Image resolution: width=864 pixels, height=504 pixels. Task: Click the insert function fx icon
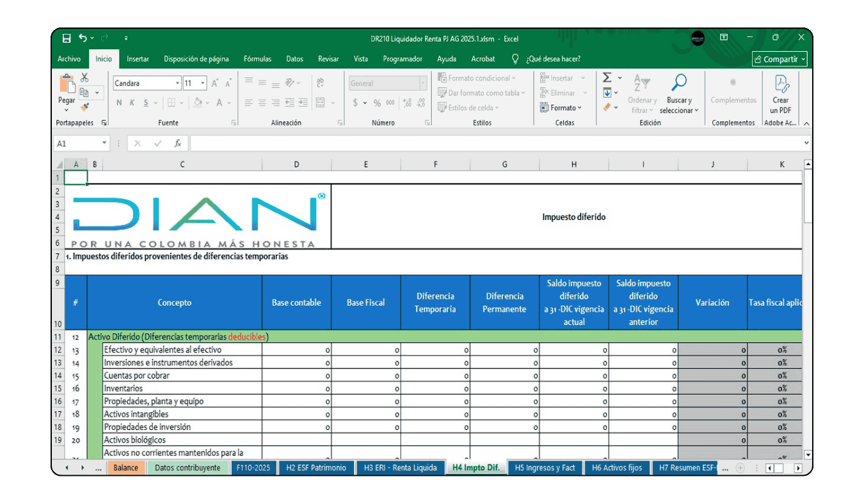tap(178, 144)
